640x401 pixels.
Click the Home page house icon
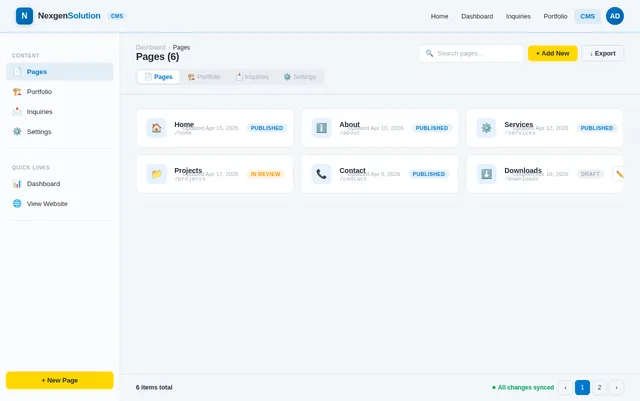(156, 128)
